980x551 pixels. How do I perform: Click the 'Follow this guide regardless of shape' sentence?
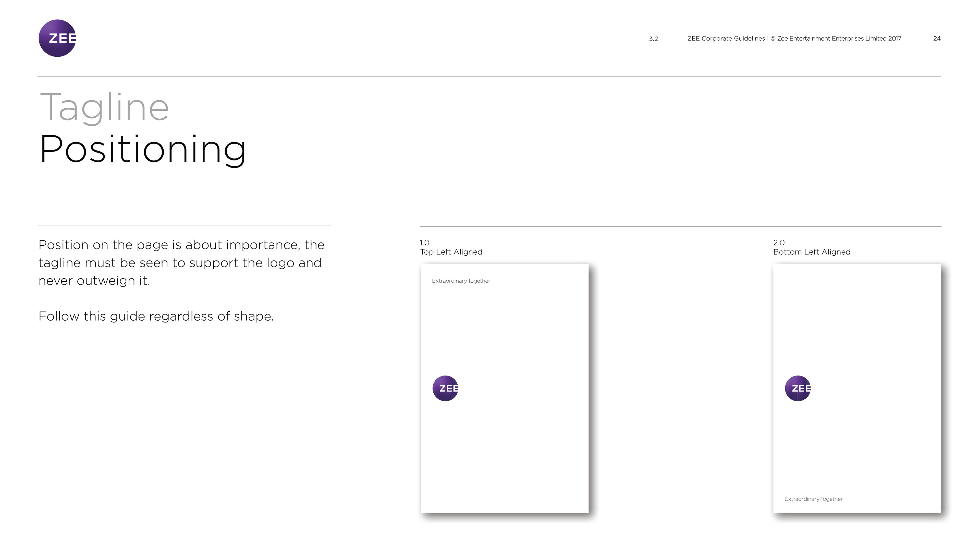156,316
